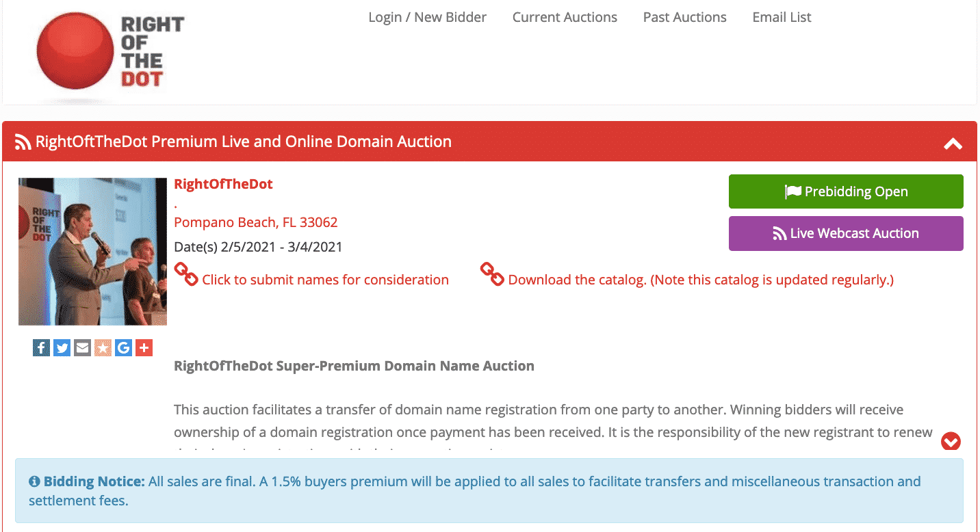Launch the Live Webcast Auction
Screen dimensions: 980x532
click(x=846, y=233)
